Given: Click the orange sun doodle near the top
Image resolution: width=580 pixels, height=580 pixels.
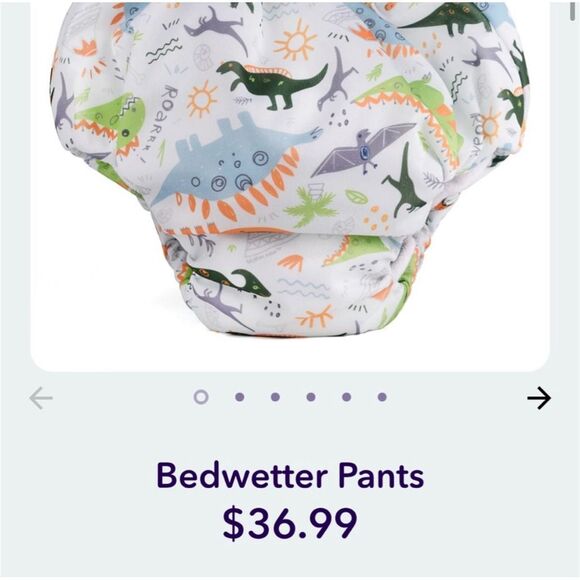Looking at the screenshot, I should pos(296,41).
